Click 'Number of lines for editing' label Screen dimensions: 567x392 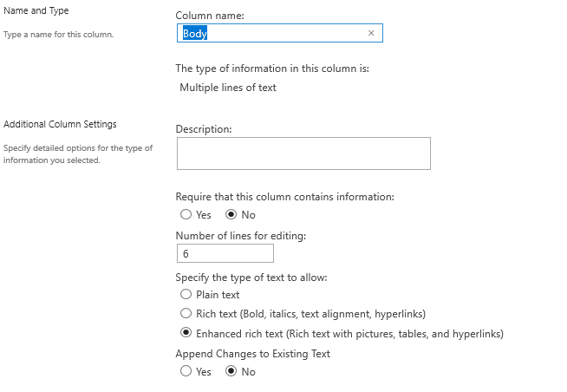tap(240, 236)
